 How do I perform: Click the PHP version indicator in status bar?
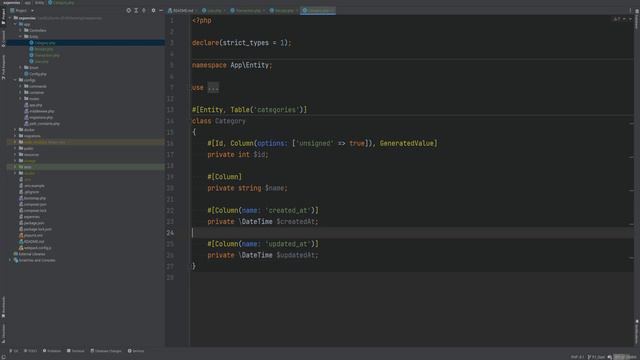pos(577,357)
